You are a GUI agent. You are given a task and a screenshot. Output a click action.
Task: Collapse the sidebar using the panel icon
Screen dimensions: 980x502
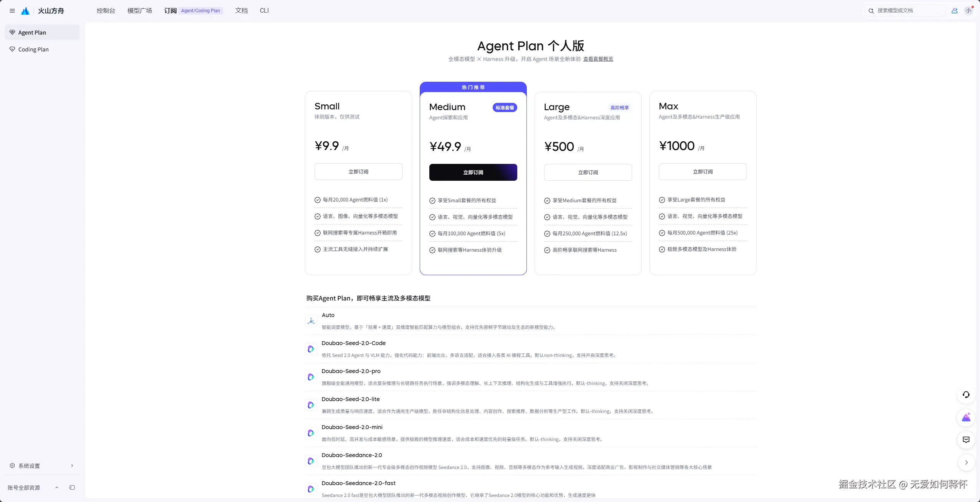pos(72,487)
